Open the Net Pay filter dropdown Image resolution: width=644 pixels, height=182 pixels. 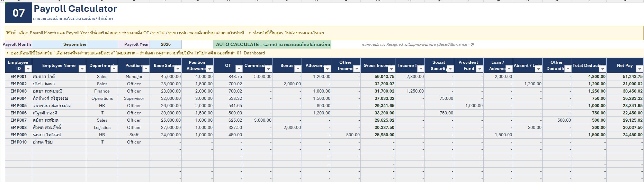(639, 69)
